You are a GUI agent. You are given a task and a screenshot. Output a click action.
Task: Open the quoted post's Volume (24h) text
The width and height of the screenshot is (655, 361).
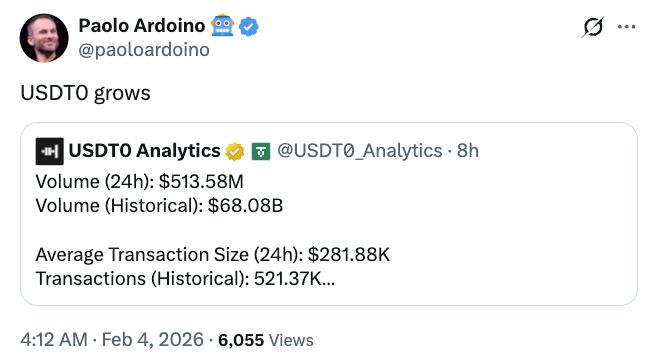[x=140, y=182]
